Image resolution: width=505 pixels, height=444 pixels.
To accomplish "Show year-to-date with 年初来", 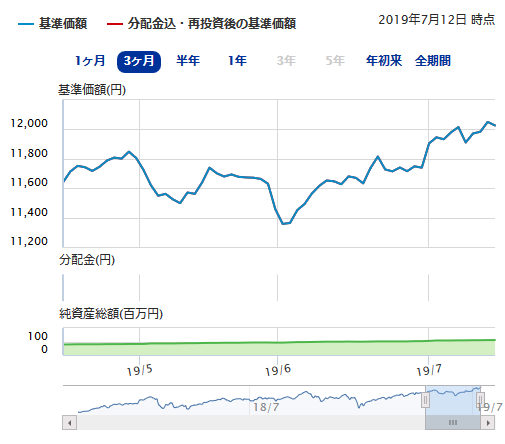I will click(384, 61).
